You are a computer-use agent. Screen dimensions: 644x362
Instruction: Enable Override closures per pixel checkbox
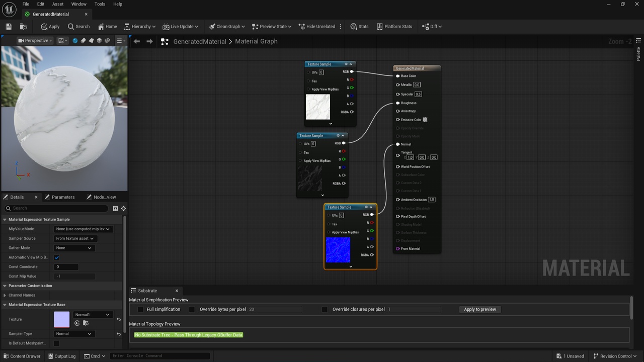point(325,309)
